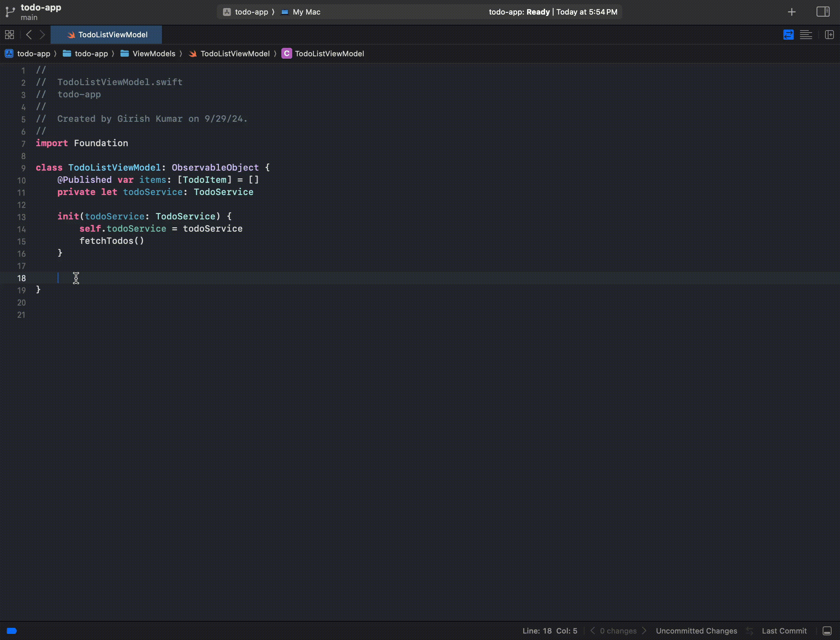Go forward in file history

tap(42, 35)
